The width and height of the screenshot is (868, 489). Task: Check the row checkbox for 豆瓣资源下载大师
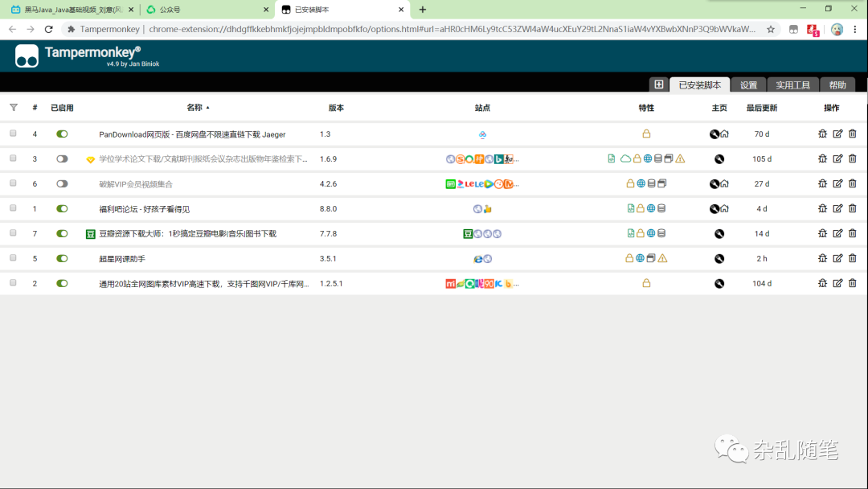click(x=12, y=233)
